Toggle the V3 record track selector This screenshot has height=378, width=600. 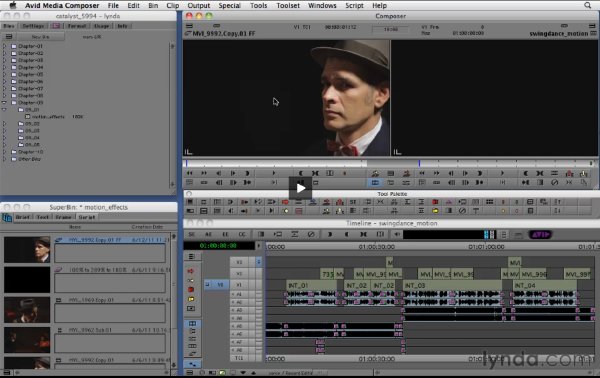[239, 262]
